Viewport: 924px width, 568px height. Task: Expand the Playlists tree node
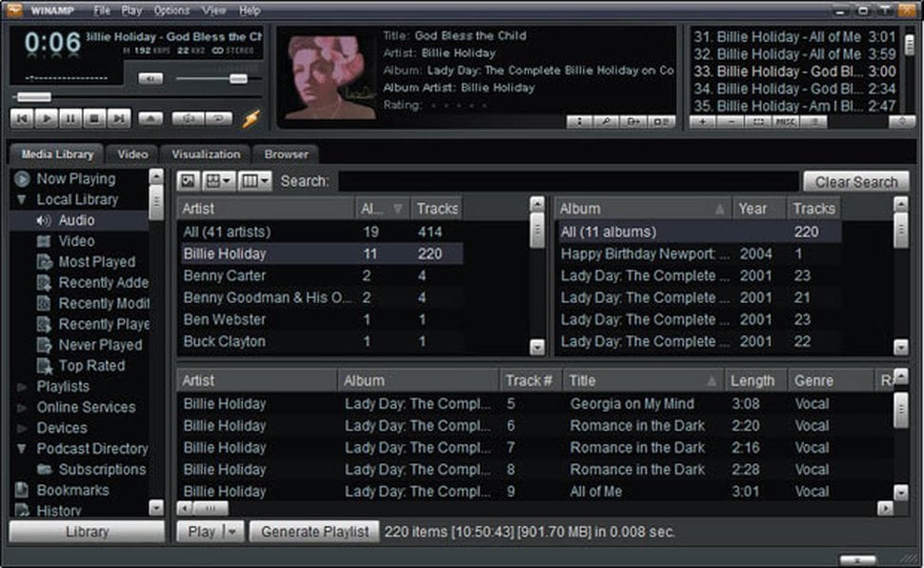click(21, 387)
